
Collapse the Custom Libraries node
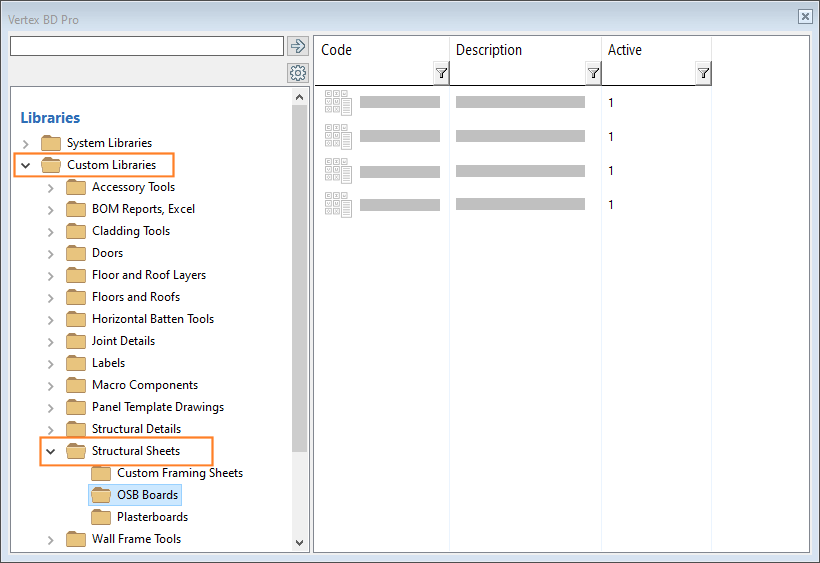26,166
